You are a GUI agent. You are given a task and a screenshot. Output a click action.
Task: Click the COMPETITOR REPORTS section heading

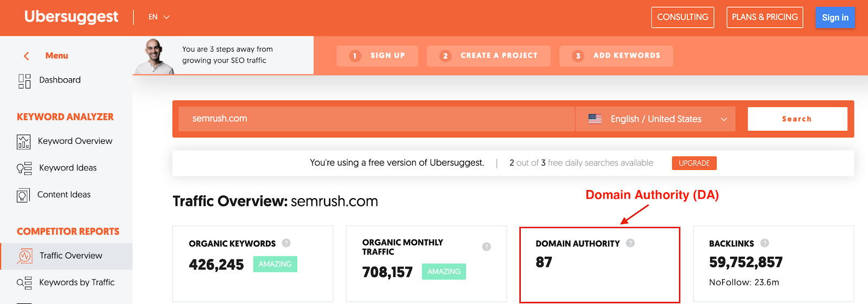click(68, 231)
